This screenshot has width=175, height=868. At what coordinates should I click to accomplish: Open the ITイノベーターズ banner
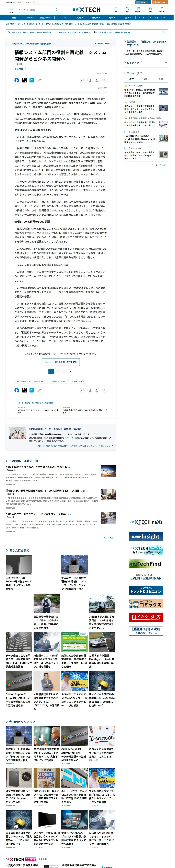click(146, 617)
